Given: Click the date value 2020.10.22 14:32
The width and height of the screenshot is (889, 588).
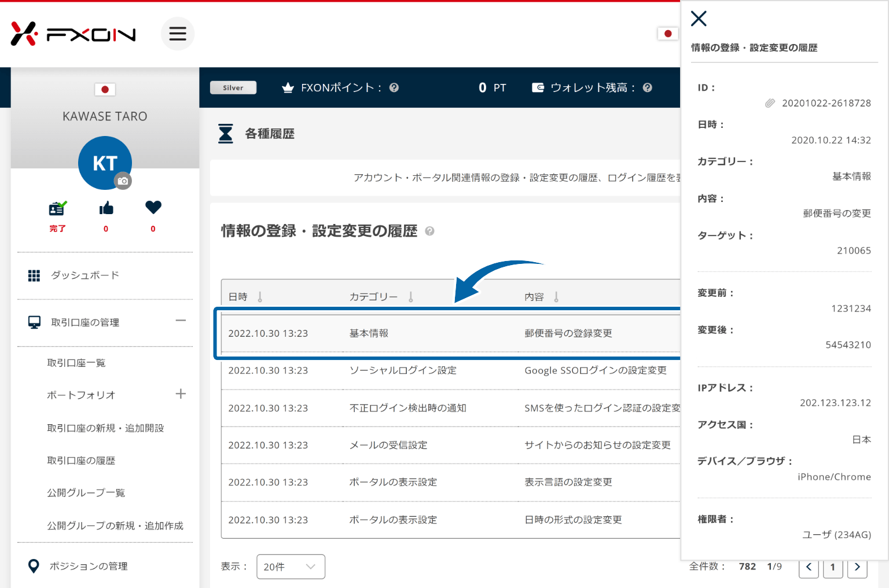Looking at the screenshot, I should tap(831, 140).
